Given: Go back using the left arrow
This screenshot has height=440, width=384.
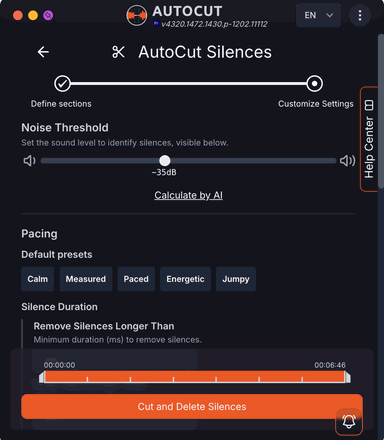Looking at the screenshot, I should [43, 52].
